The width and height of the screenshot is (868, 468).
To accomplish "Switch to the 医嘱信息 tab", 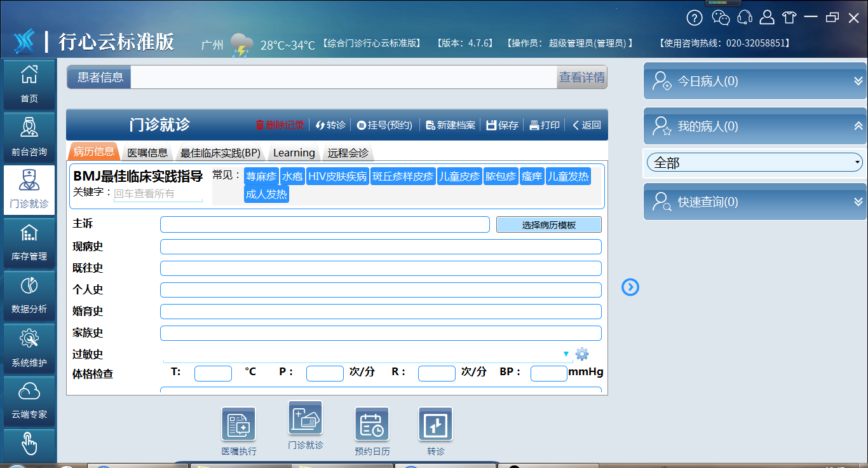I will [147, 153].
